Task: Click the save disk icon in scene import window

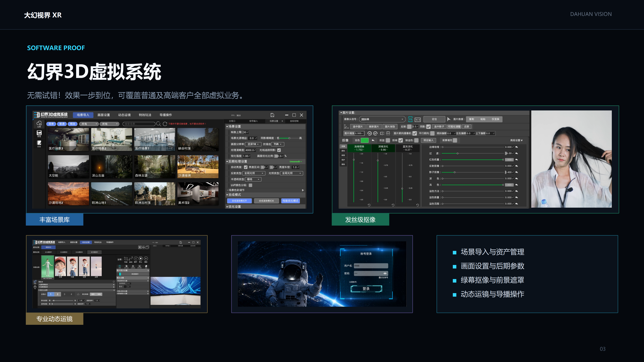Action: [272, 115]
